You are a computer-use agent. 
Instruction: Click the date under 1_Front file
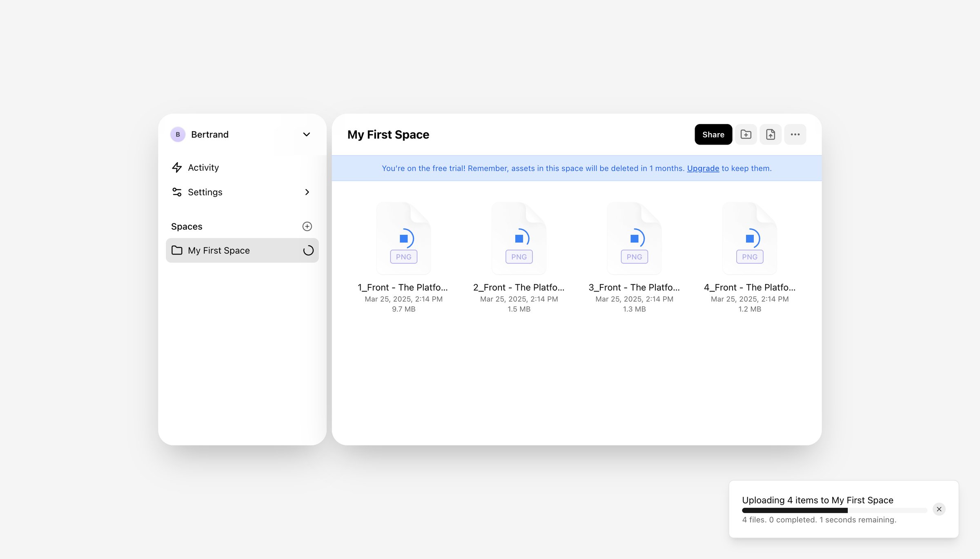403,299
